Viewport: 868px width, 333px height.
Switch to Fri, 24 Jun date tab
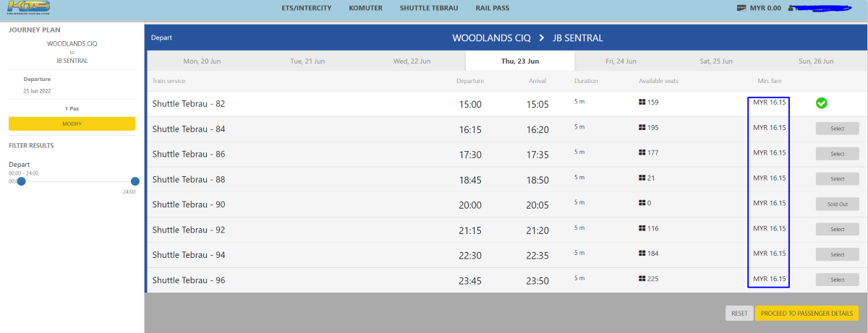coord(621,61)
